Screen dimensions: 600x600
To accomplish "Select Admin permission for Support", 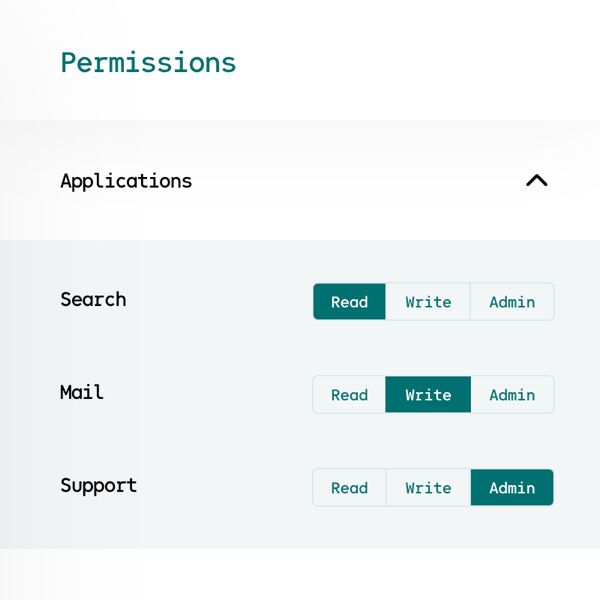I will [x=512, y=487].
